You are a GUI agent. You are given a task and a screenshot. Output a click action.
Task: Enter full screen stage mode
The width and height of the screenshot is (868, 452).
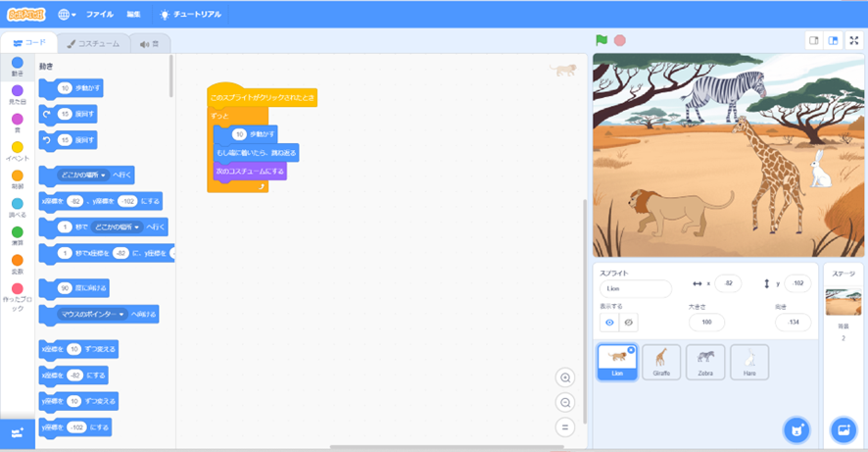click(x=853, y=40)
